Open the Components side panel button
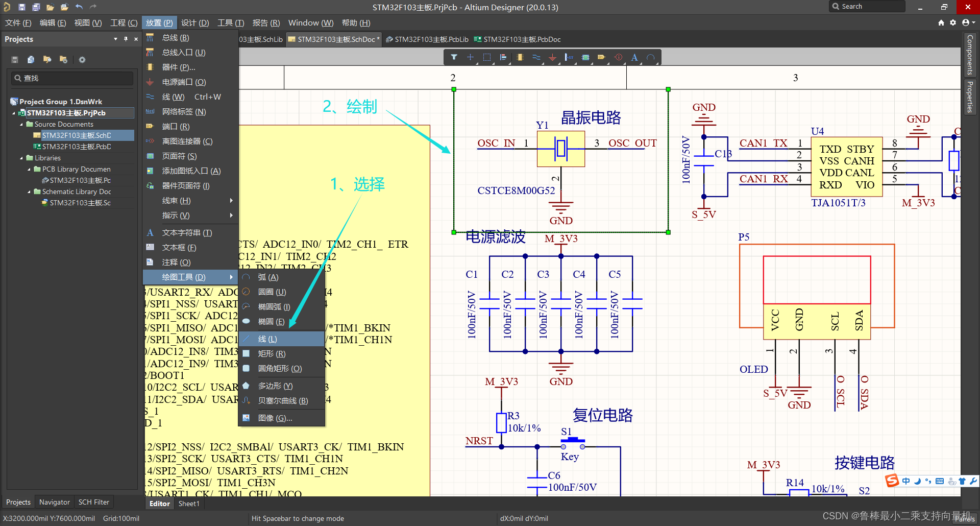 970,55
